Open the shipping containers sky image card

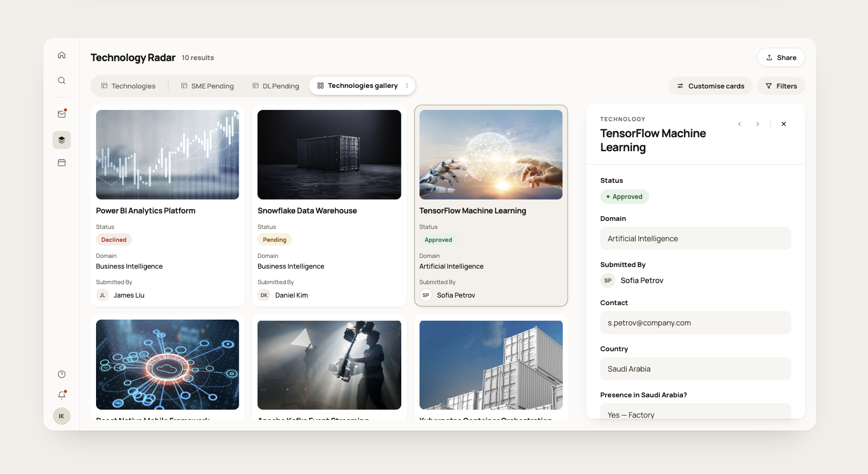(x=491, y=365)
